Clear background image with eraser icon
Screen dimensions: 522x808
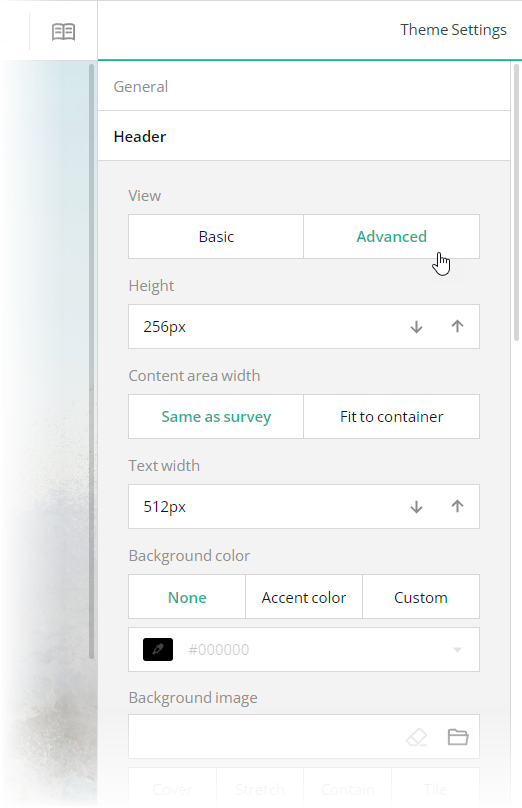(x=416, y=737)
